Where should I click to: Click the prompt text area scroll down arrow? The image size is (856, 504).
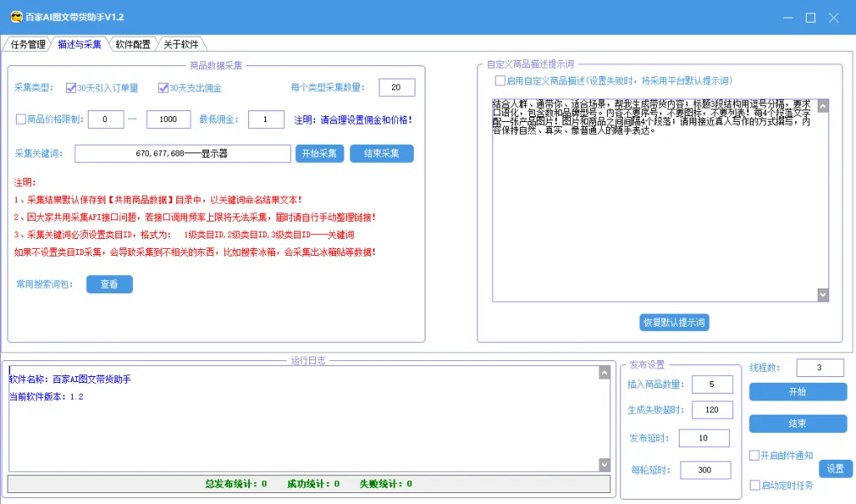(x=823, y=295)
